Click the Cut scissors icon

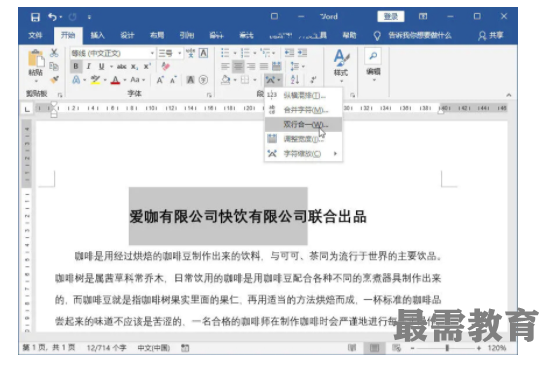(x=54, y=53)
